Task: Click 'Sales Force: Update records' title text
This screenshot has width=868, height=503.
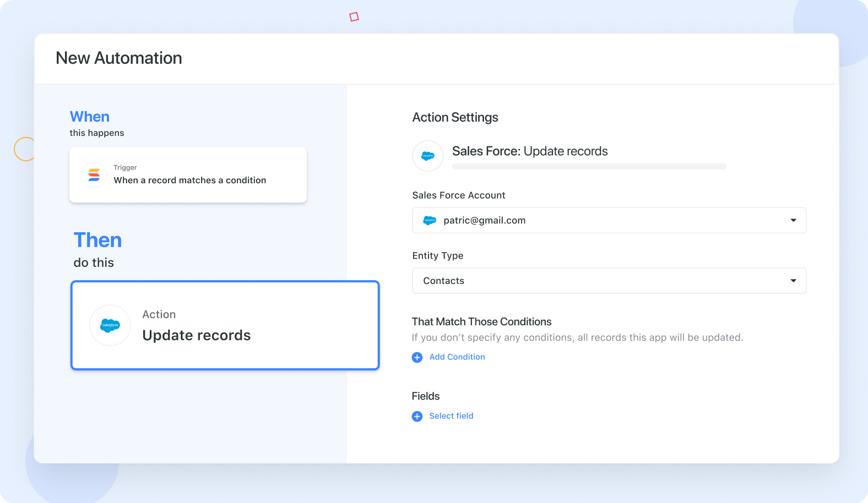Action: coord(530,151)
